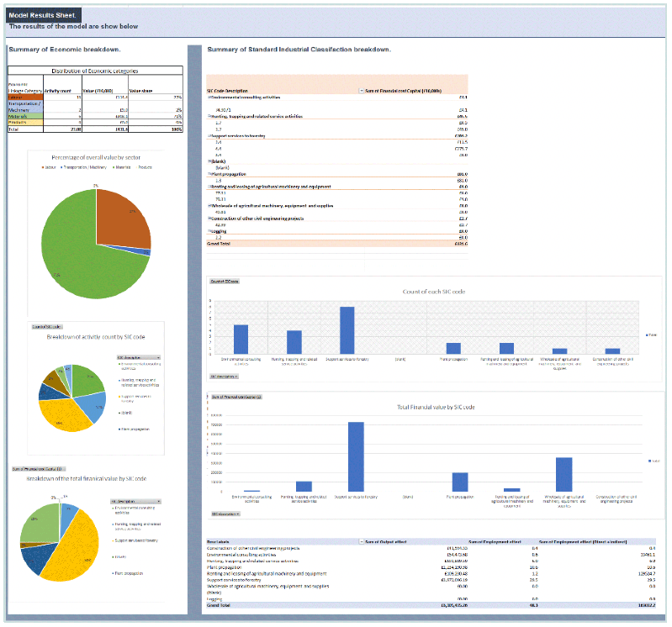The height and width of the screenshot is (627, 672).
Task: Select the Grand Total row in SIC pivot table
Action: 337,244
